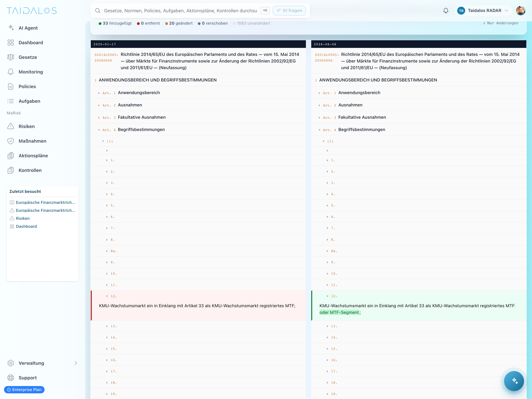Screen dimensions: 532x399
Task: Click the 33 hinzugefügt change counter
Action: [x=115, y=23]
